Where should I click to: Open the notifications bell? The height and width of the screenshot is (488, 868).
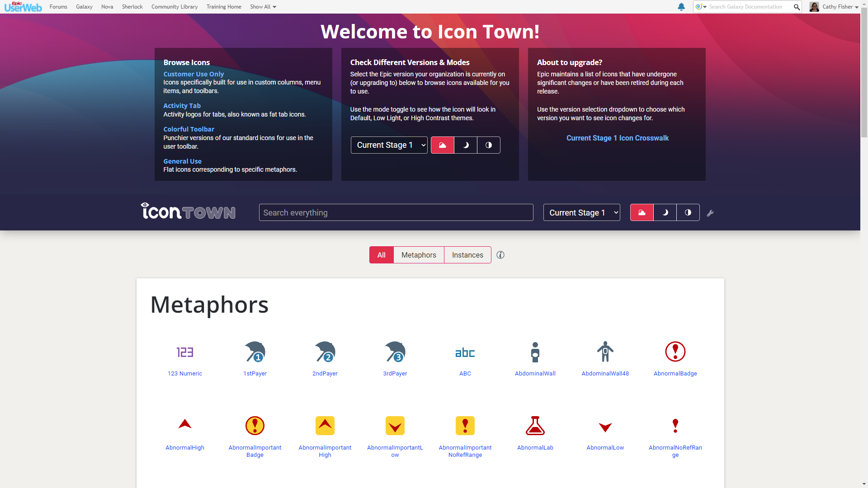click(x=681, y=7)
